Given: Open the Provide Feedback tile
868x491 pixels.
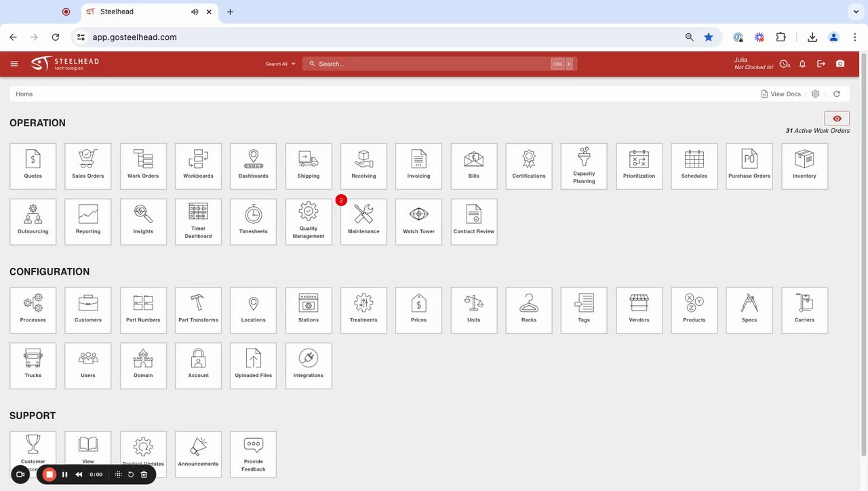Looking at the screenshot, I should point(254,454).
